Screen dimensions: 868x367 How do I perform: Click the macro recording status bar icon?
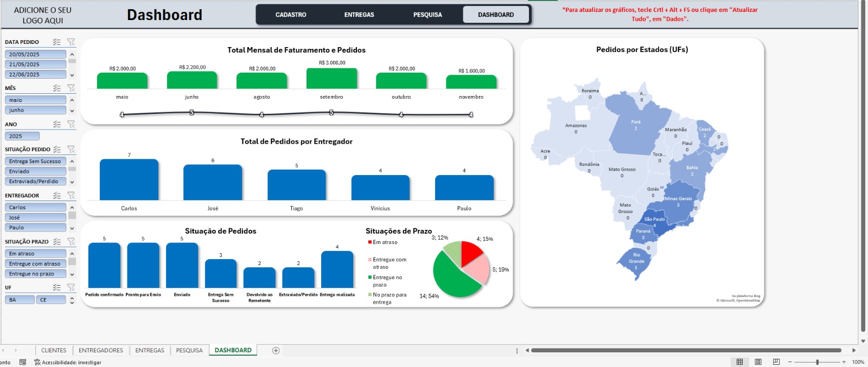click(23, 362)
